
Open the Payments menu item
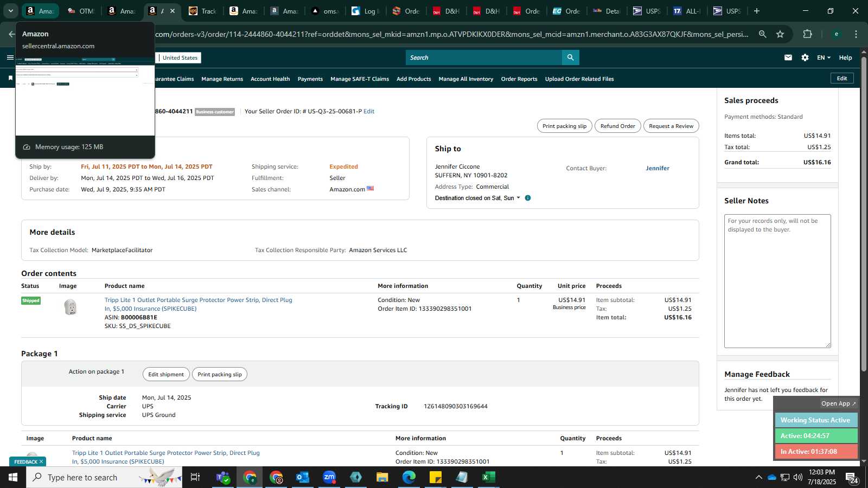click(310, 79)
